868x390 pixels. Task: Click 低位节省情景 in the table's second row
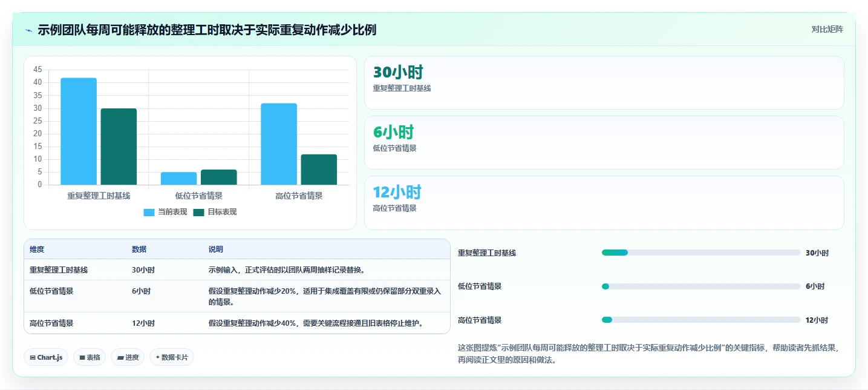tap(51, 291)
